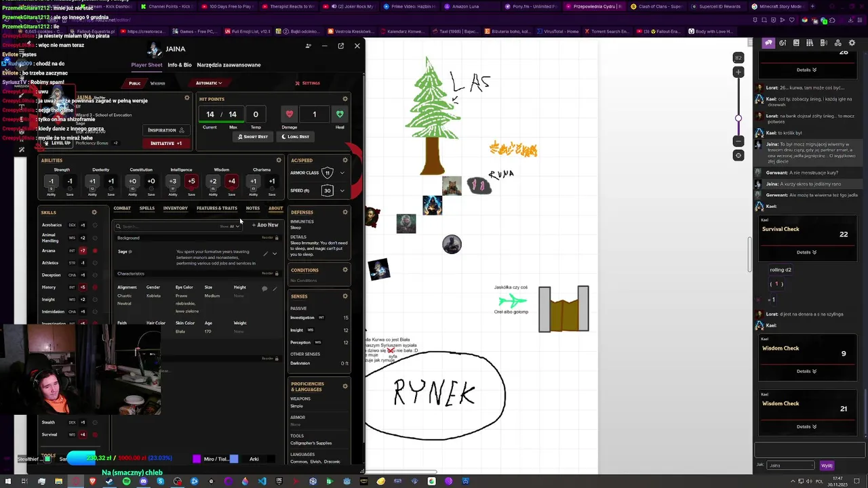Pop out the Jaina sheet window
This screenshot has width=868, height=488.
pyautogui.click(x=340, y=46)
